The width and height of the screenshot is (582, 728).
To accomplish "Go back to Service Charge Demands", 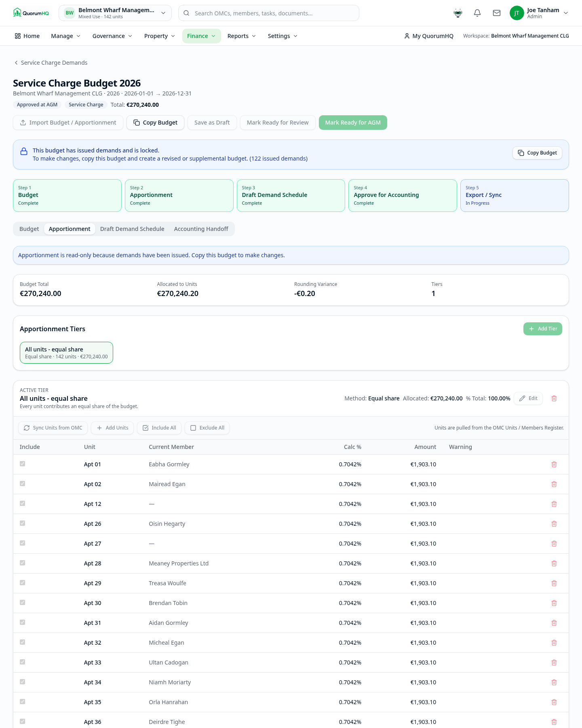I will click(51, 63).
